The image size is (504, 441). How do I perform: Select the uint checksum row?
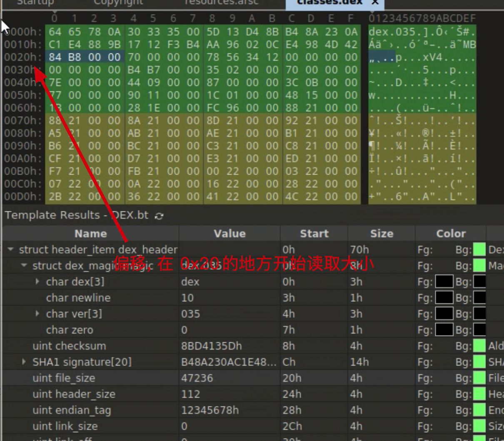point(253,346)
